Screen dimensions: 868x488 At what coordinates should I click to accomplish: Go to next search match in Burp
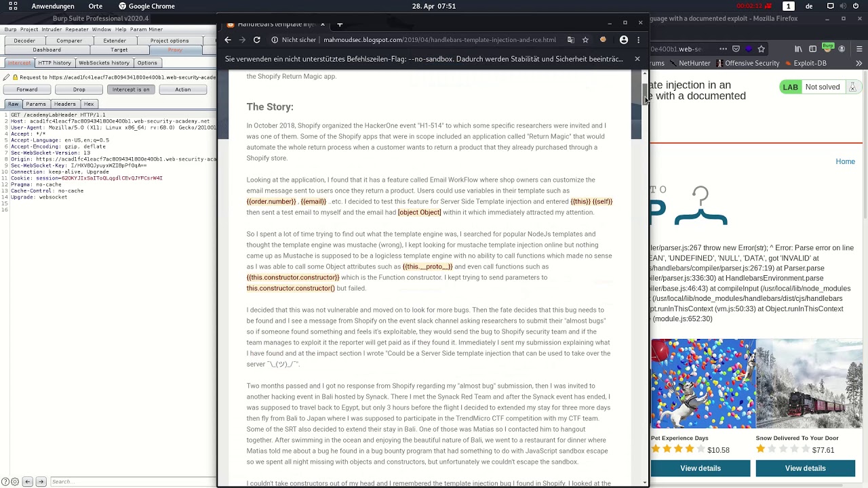point(41,482)
